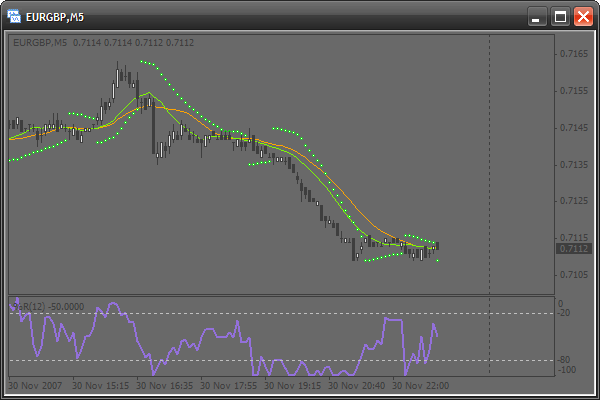Click the time label 30 Nov 2007

coord(35,385)
